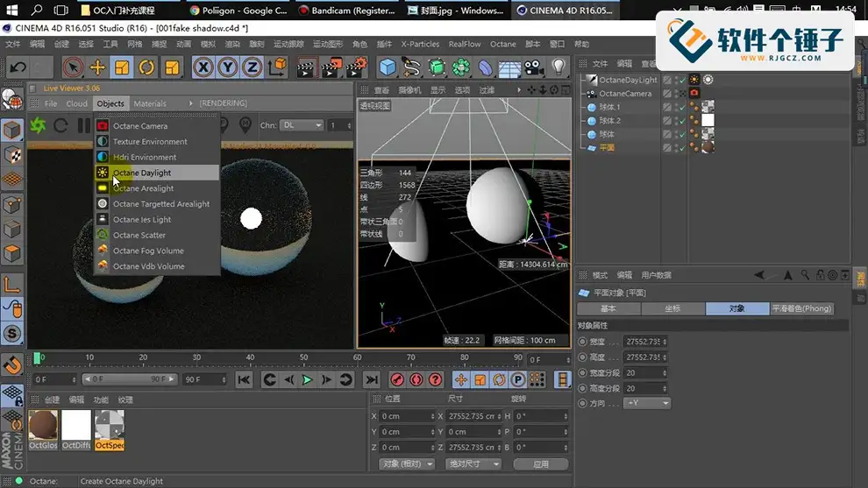Select the Scale tool
The image size is (868, 488).
(x=122, y=67)
